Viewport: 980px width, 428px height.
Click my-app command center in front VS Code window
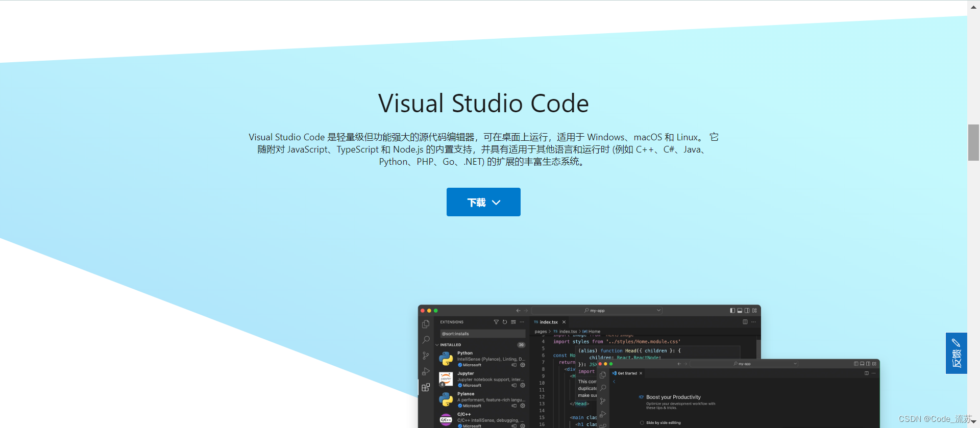(x=744, y=364)
